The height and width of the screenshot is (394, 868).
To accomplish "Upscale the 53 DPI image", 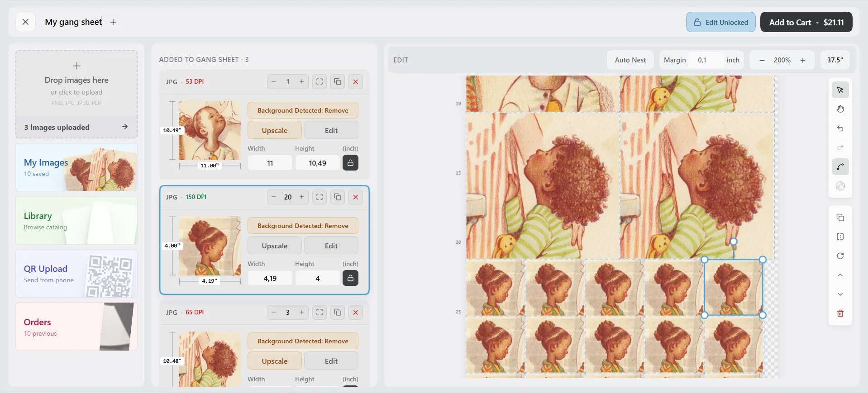I will point(275,130).
